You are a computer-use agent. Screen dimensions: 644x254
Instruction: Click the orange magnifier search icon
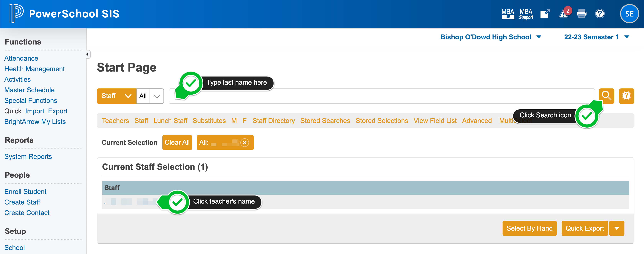coord(606,96)
